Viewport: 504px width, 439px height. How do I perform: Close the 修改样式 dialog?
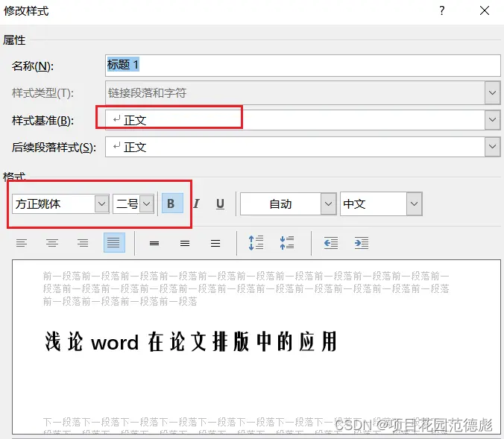coord(485,10)
